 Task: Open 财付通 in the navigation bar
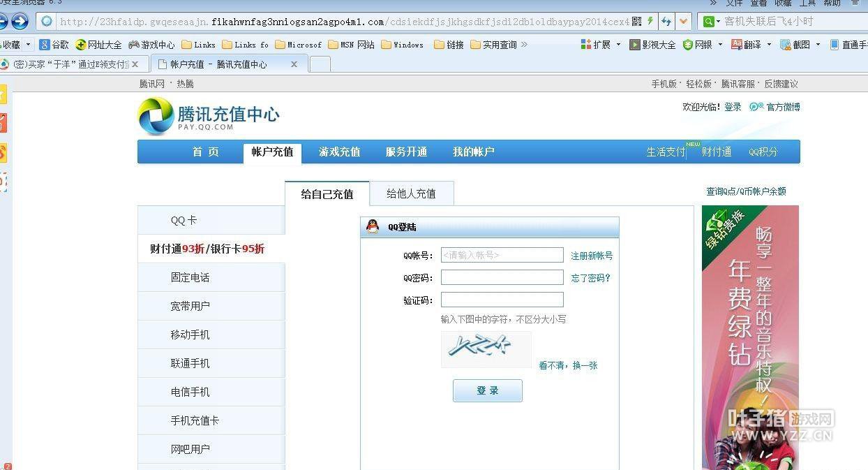pos(717,152)
